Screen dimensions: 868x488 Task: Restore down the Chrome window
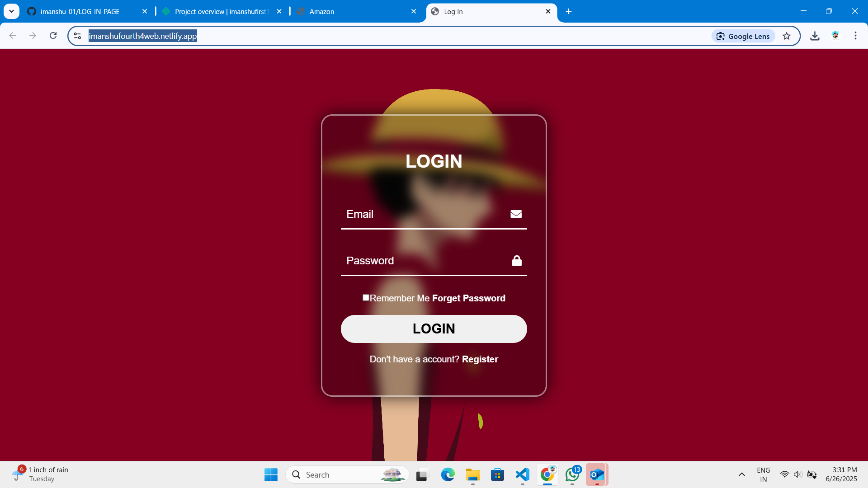829,11
